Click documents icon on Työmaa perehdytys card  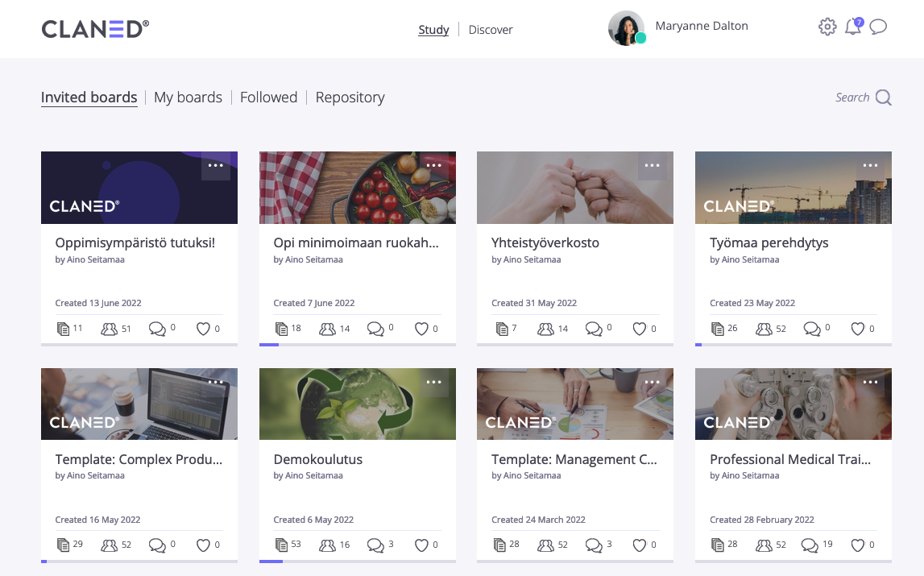[717, 329]
